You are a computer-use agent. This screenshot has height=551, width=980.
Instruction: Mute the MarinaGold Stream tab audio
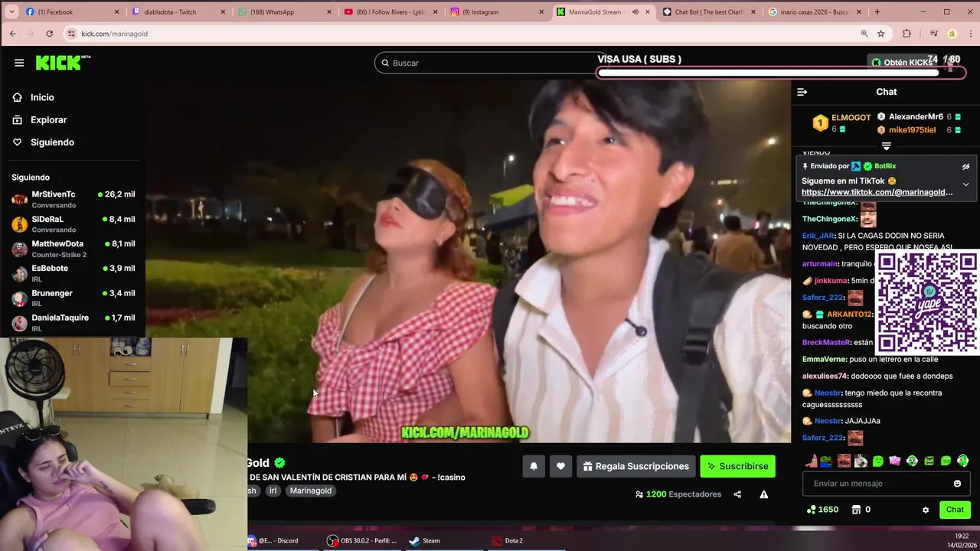[635, 12]
